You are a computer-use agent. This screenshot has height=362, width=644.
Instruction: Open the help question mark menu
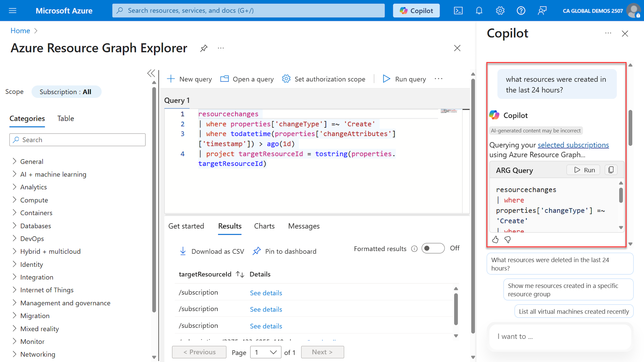click(521, 11)
